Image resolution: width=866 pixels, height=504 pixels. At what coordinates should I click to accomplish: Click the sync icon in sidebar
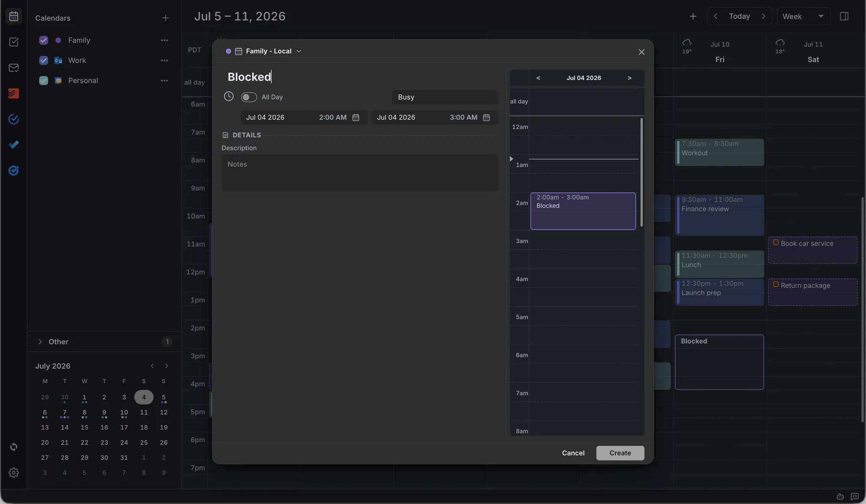pyautogui.click(x=14, y=447)
